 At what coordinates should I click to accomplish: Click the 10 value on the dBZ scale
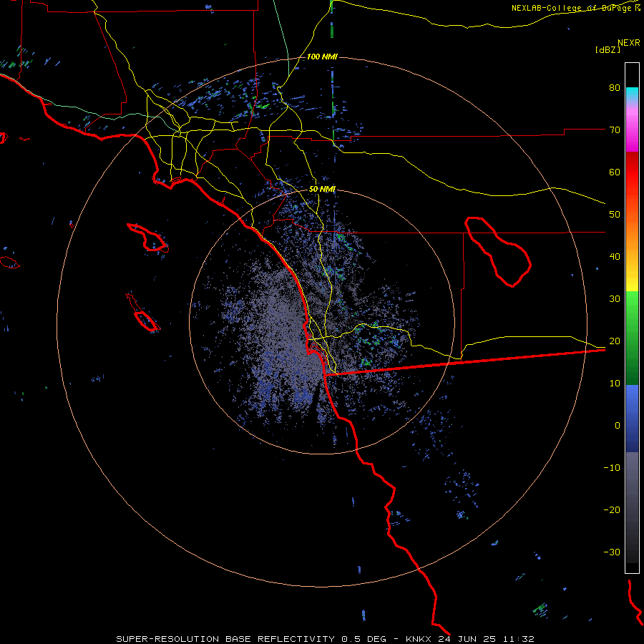click(x=615, y=384)
